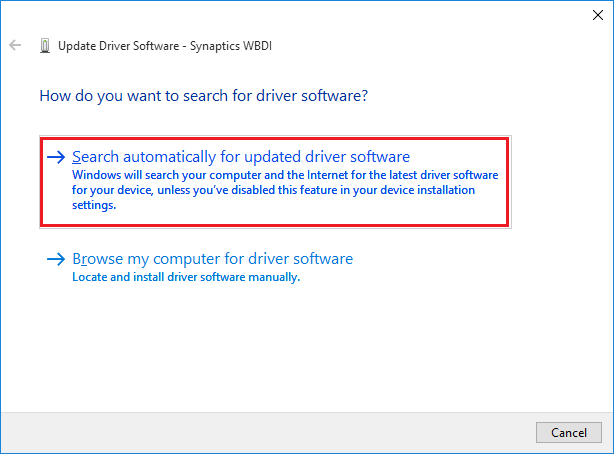Click the device installation settings line ending in settings
The height and width of the screenshot is (454, 614).
(95, 205)
